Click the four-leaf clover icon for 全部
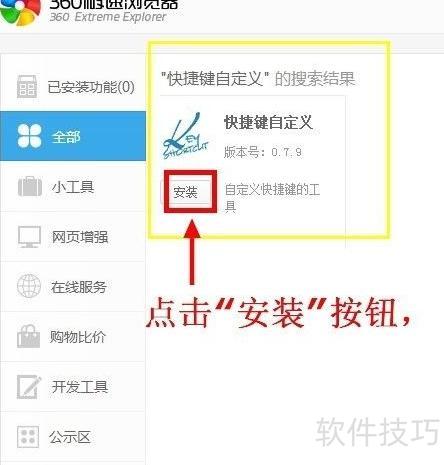This screenshot has height=465, width=444. (x=29, y=136)
